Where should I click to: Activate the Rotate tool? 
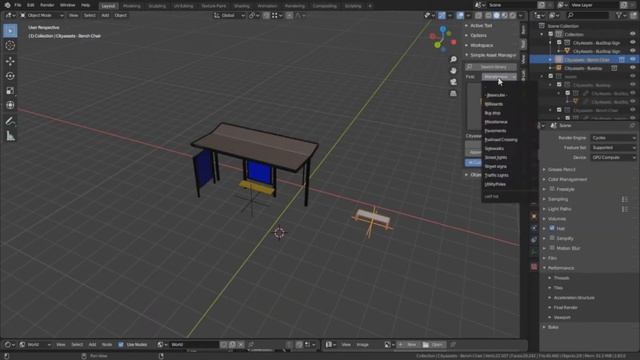click(10, 76)
